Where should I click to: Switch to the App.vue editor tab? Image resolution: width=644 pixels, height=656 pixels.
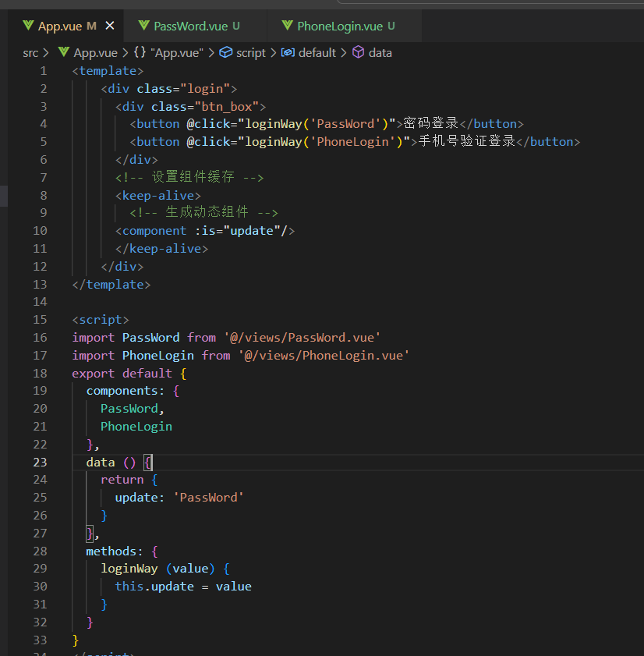tap(67, 27)
